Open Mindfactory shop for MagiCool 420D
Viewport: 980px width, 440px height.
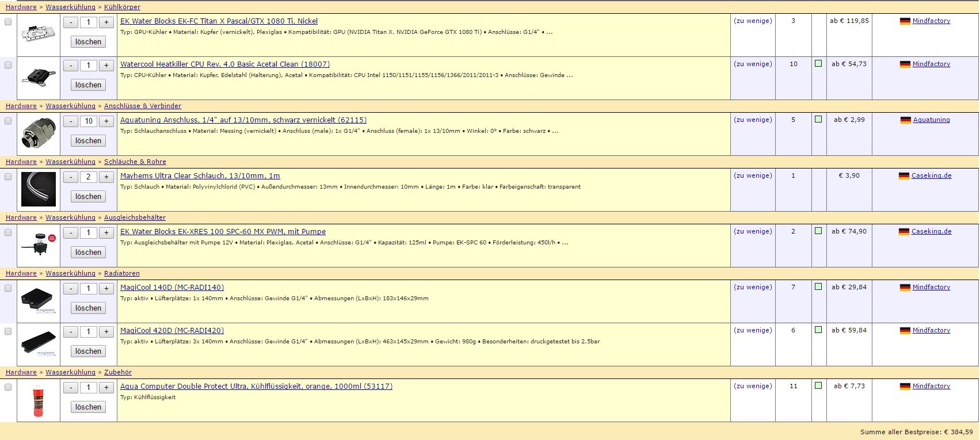point(931,331)
